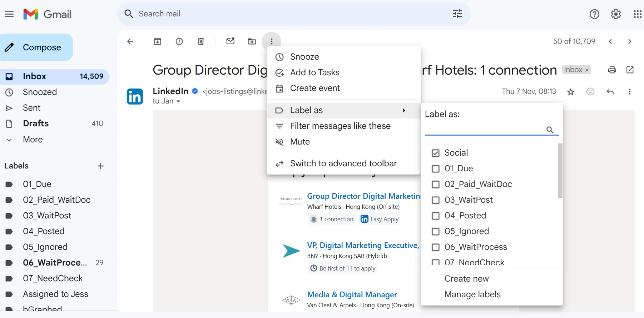Viewport: 644px width, 318px height.
Task: Check the 01_Due label checkbox
Action: pos(435,169)
